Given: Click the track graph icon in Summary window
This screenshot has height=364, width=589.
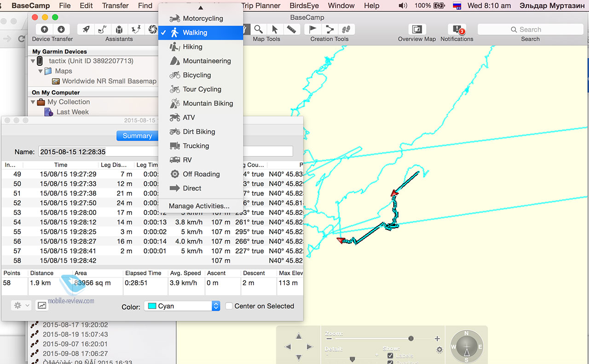Looking at the screenshot, I should 42,305.
